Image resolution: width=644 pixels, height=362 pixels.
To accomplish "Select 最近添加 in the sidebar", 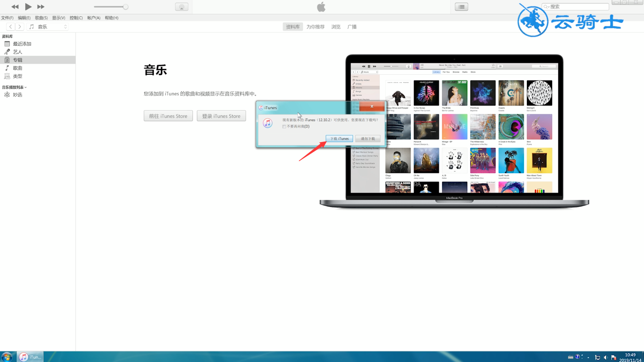I will point(38,44).
